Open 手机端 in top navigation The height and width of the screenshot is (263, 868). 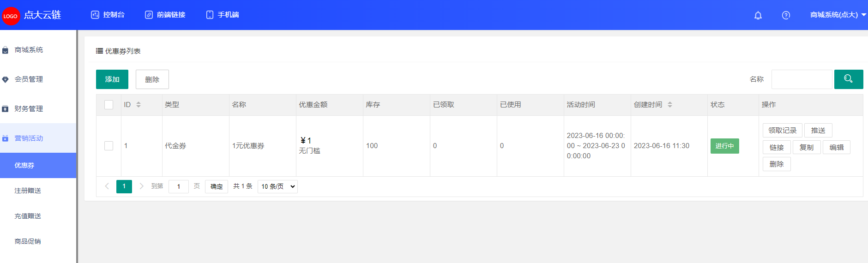223,15
